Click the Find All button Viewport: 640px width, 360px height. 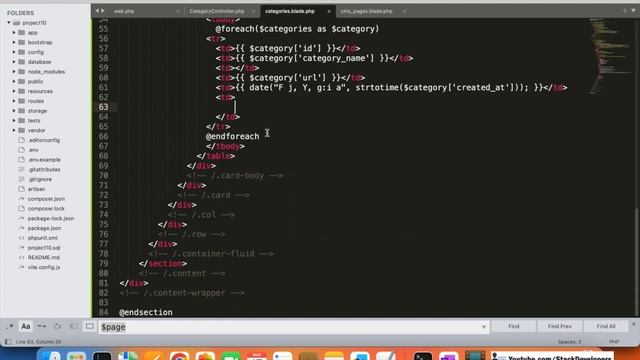[606, 327]
